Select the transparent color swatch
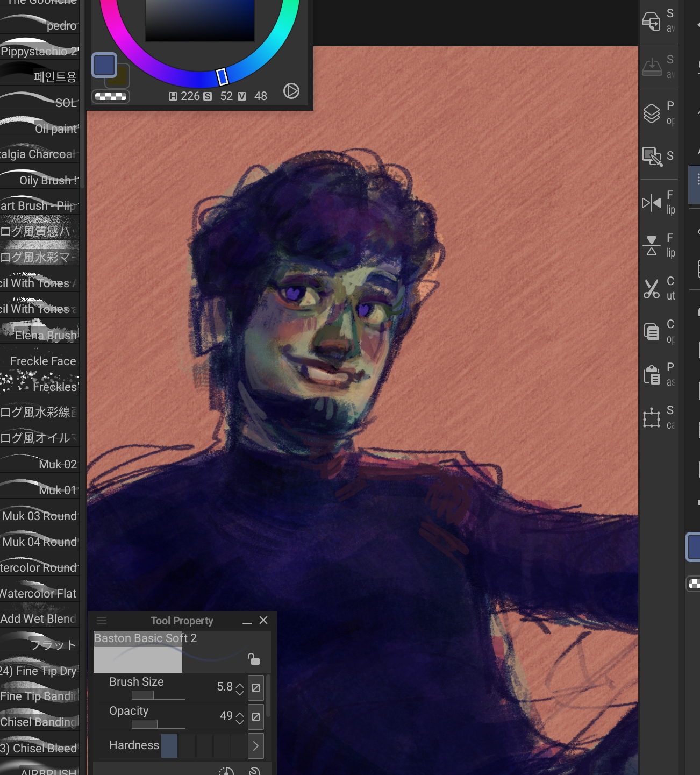This screenshot has height=775, width=700. tap(110, 97)
